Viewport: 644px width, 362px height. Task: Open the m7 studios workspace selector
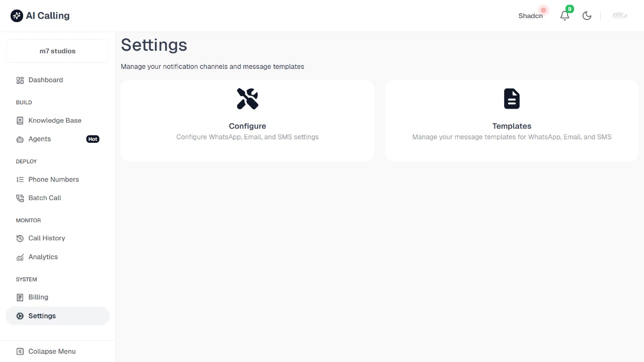pyautogui.click(x=57, y=51)
